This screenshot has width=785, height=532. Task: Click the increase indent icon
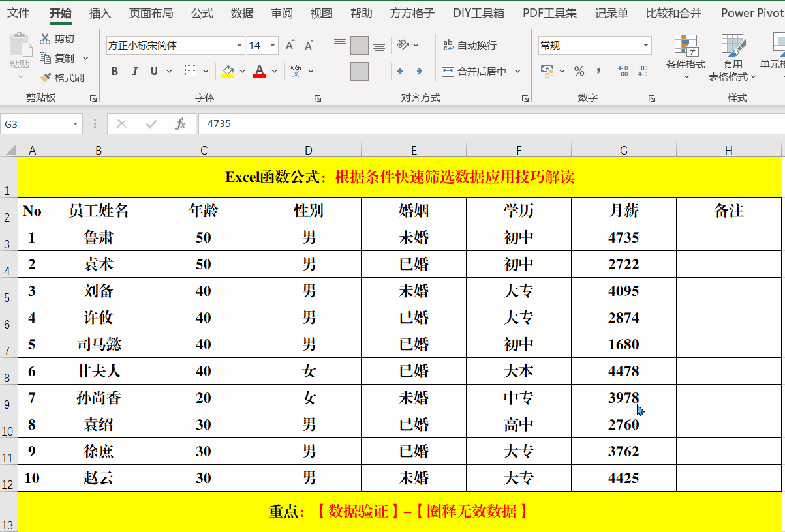pyautogui.click(x=423, y=71)
